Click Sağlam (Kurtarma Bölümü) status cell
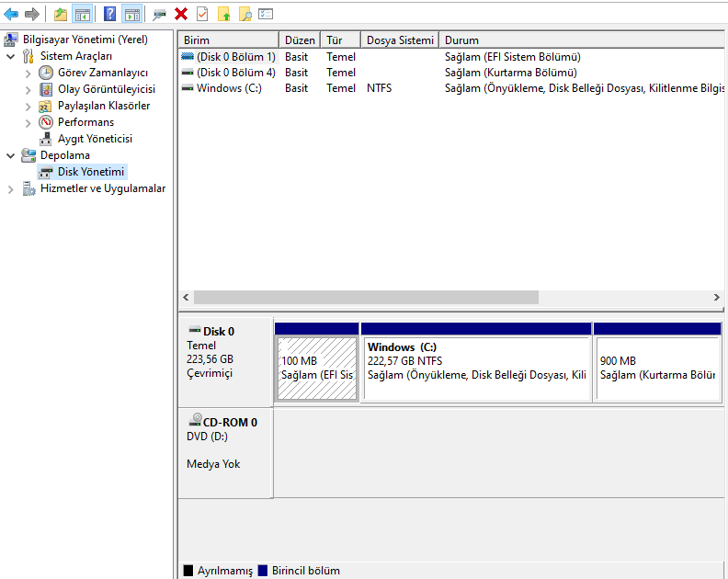Screen dimensions: 728x579 (511, 73)
